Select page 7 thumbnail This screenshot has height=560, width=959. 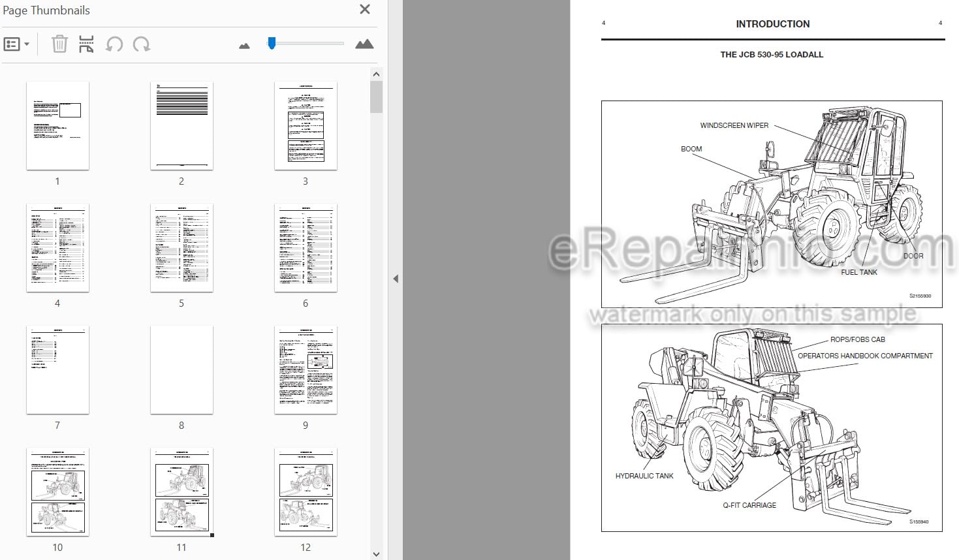pyautogui.click(x=57, y=369)
